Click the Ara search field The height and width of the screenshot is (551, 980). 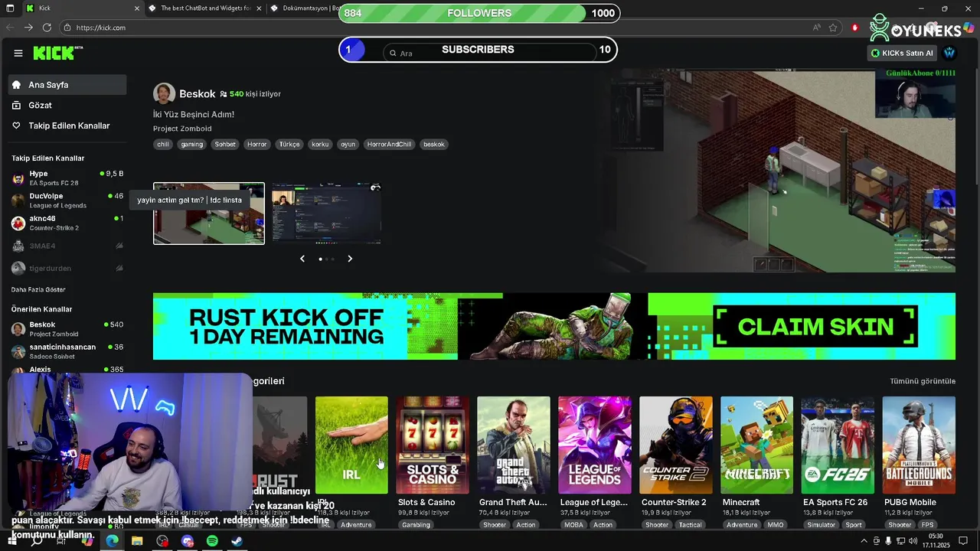(x=490, y=53)
